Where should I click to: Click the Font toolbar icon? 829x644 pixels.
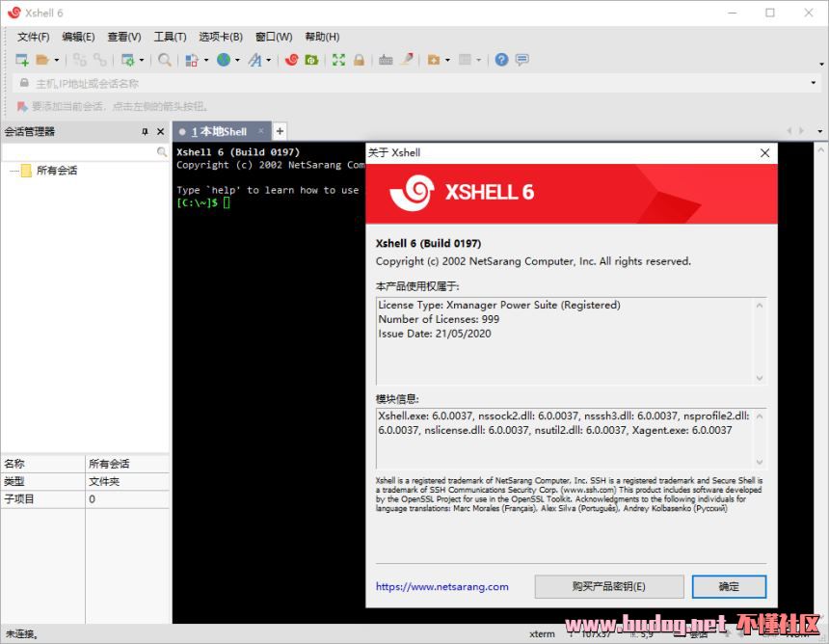(255, 60)
